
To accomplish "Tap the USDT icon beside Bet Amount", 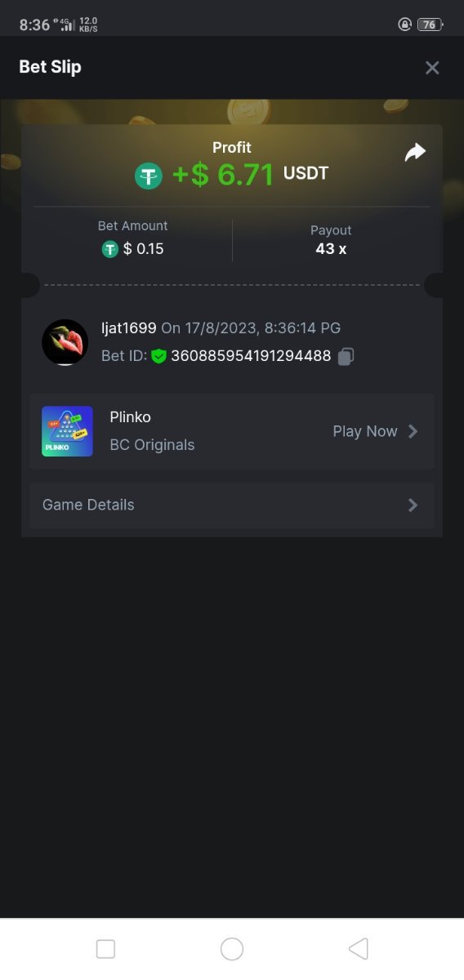I will click(x=109, y=249).
